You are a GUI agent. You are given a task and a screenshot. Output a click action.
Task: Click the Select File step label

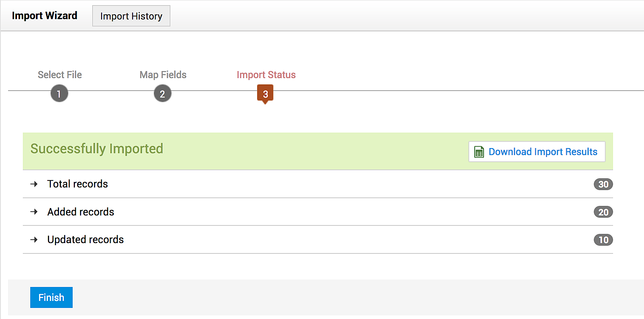[x=60, y=75]
